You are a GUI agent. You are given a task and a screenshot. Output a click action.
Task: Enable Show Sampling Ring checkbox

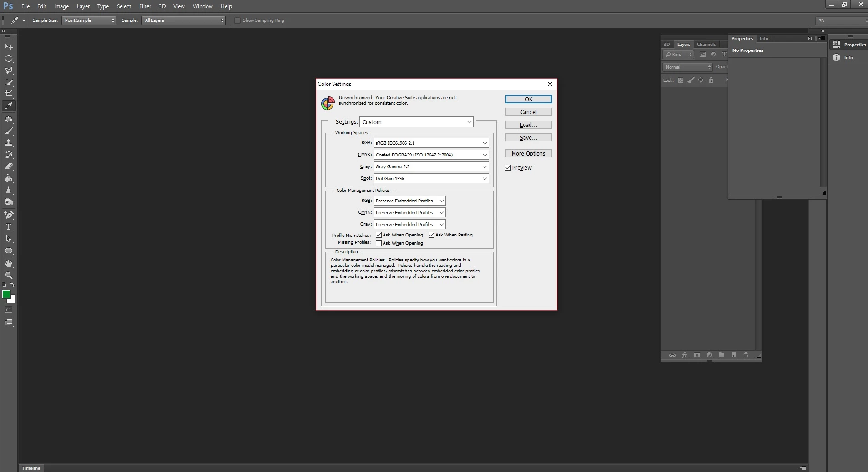pos(237,20)
